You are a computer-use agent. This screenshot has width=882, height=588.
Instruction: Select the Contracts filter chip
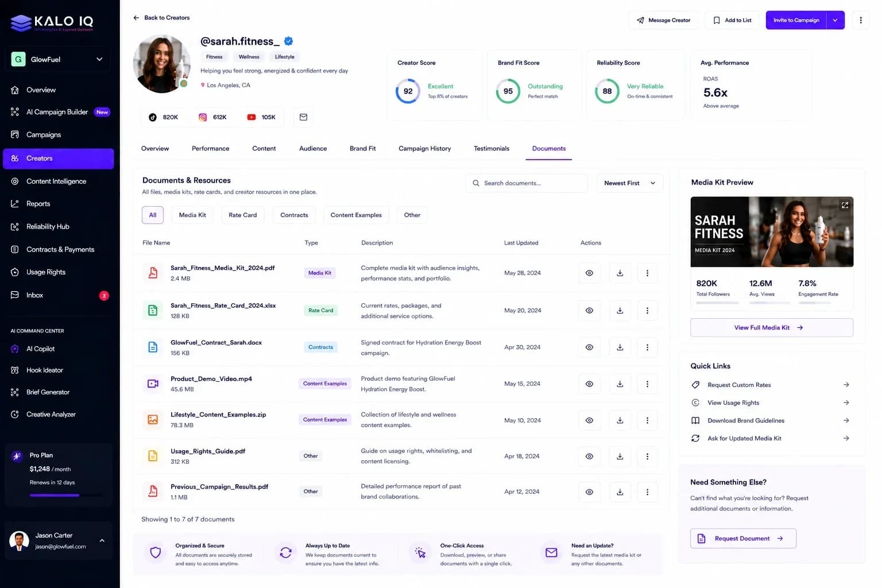pos(294,215)
